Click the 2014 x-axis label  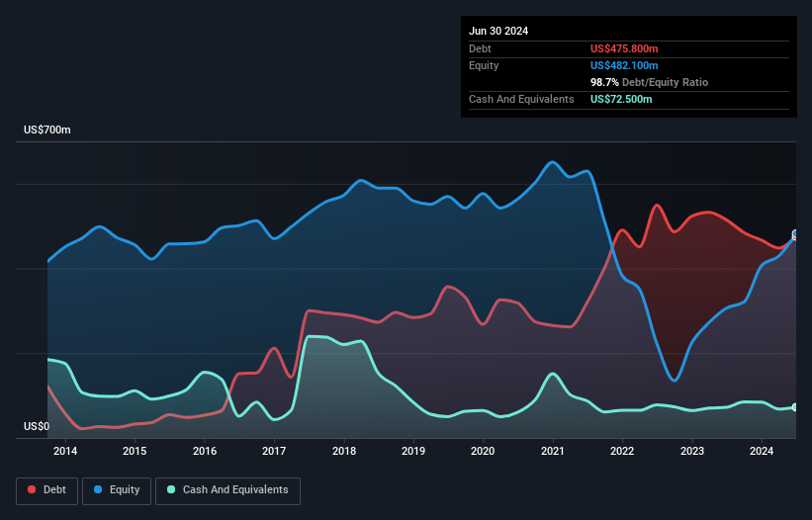[65, 451]
